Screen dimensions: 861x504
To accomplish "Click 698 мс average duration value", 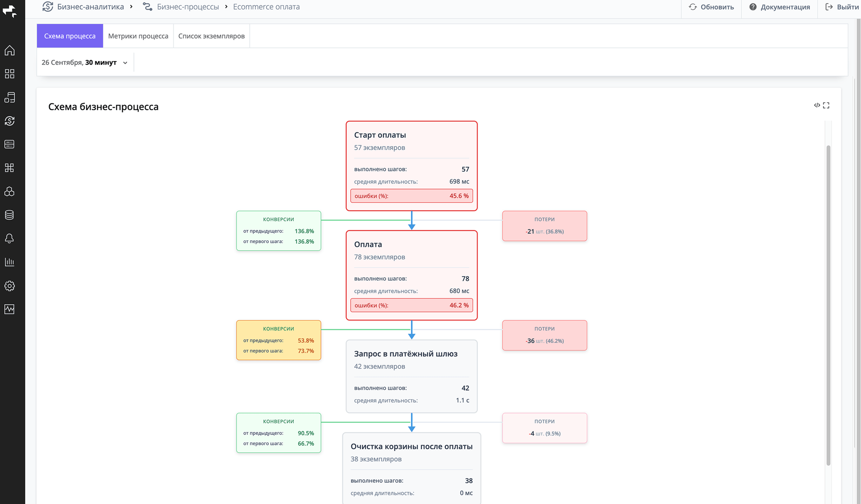I will coord(459,182).
